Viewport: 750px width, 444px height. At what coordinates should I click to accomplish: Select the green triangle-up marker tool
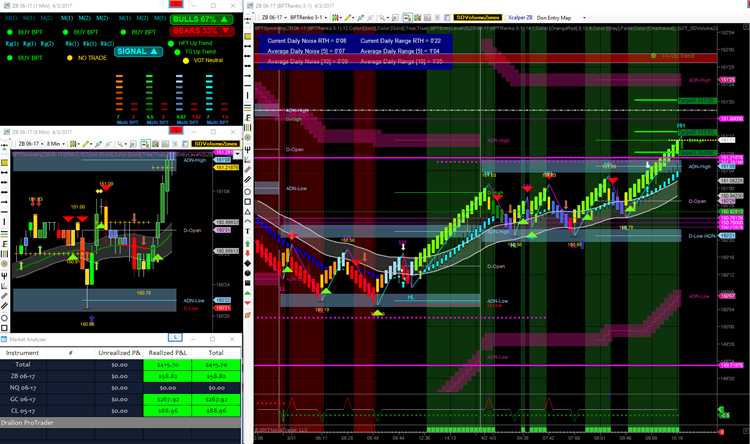tap(247, 293)
